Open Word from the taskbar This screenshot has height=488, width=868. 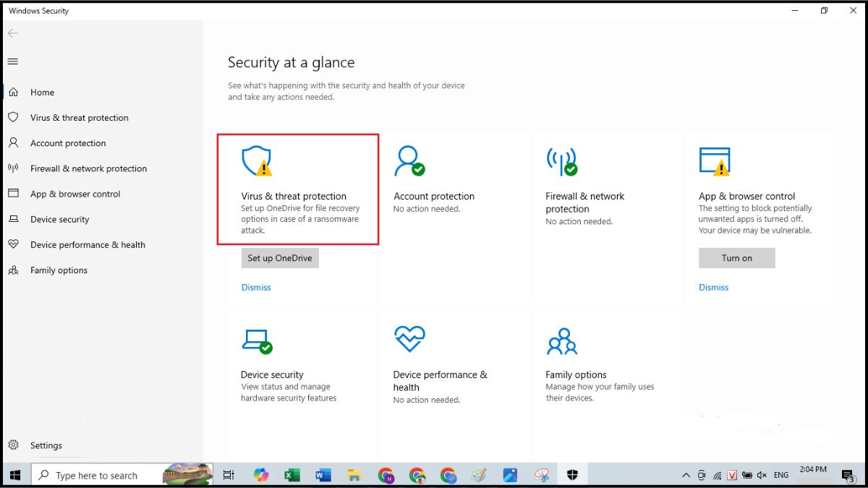pos(323,475)
